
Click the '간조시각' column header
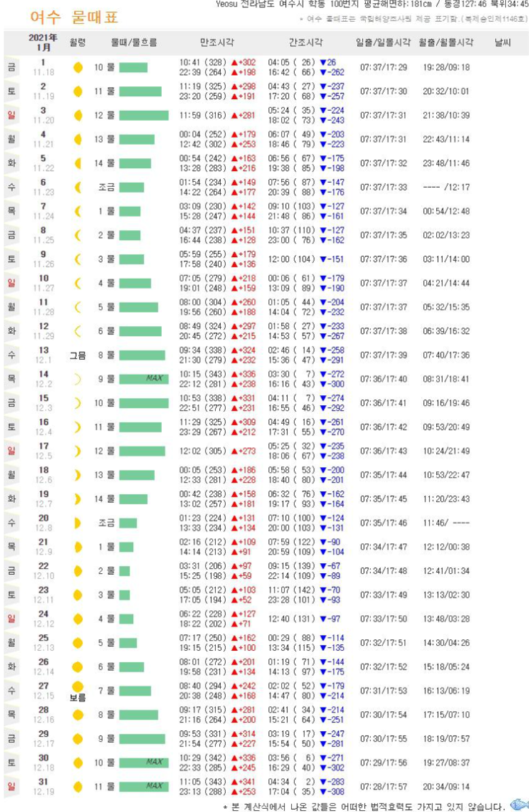[306, 43]
